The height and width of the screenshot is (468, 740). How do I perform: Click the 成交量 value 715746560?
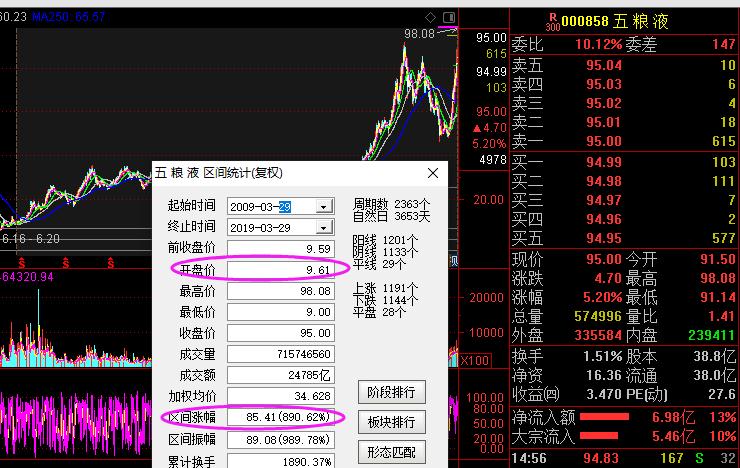tap(281, 354)
